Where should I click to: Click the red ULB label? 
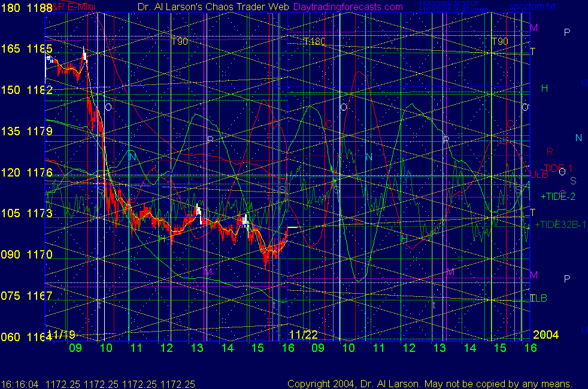coord(539,174)
